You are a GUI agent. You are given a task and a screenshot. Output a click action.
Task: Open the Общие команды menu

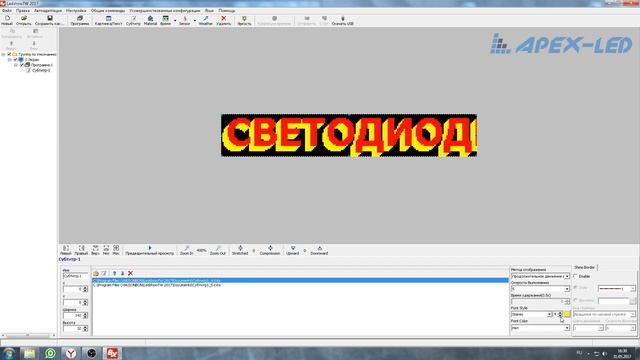[x=108, y=11]
